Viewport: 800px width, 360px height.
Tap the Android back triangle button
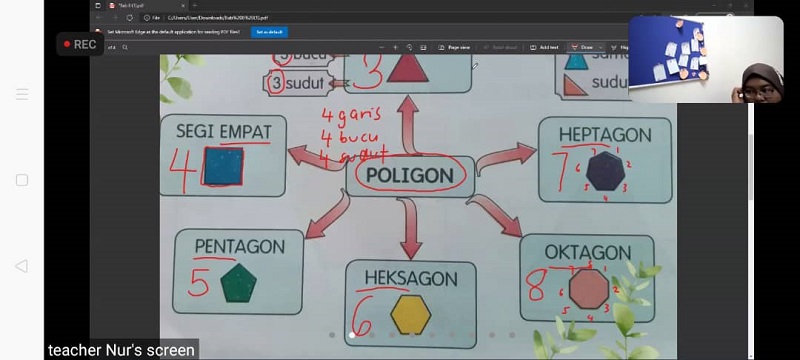[x=21, y=266]
